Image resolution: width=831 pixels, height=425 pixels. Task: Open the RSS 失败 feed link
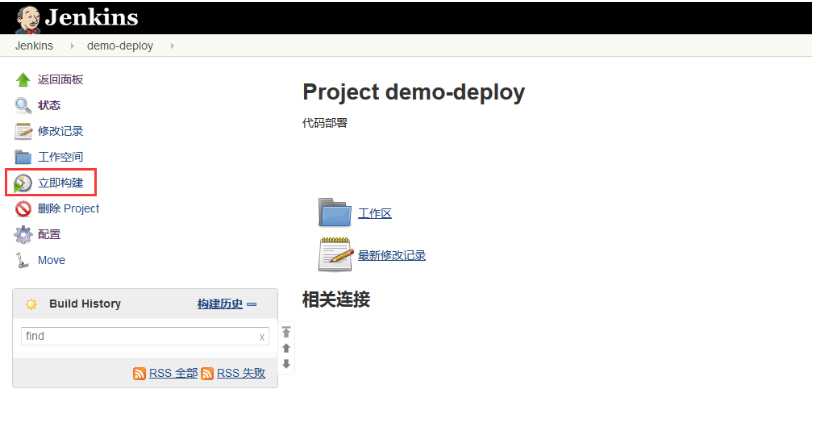[x=241, y=373]
